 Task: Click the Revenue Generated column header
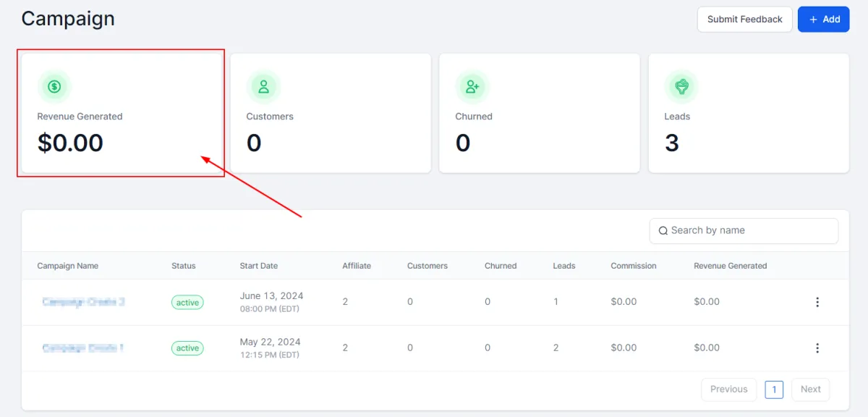[x=731, y=266]
